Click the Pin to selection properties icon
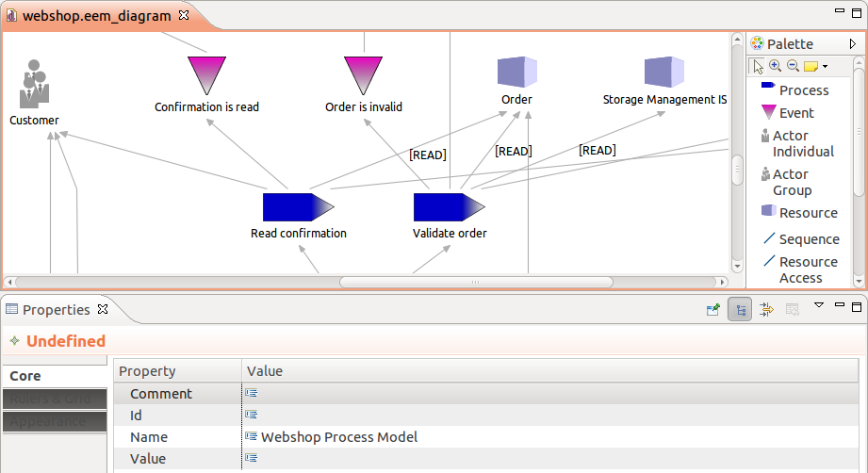 click(713, 309)
